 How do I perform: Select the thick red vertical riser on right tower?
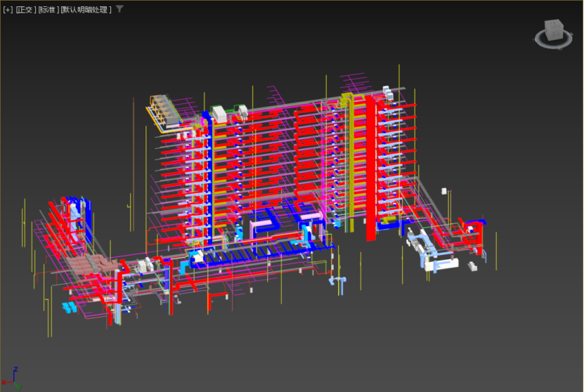point(370,169)
